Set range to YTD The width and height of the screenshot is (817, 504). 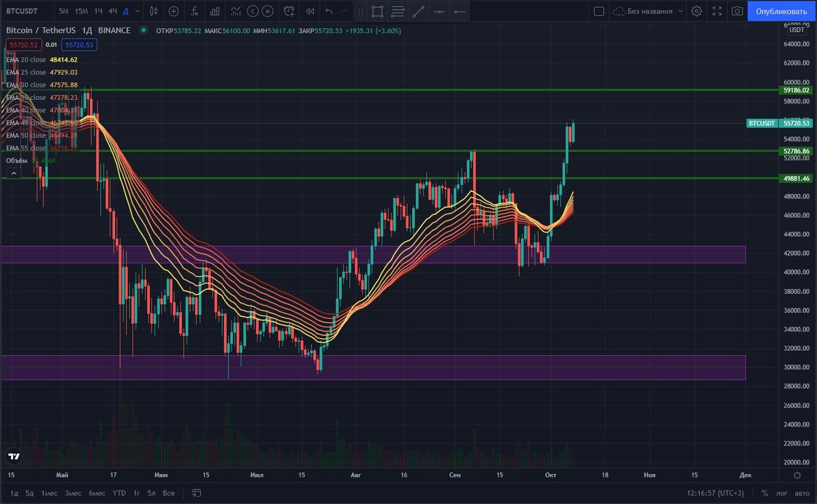click(x=119, y=492)
